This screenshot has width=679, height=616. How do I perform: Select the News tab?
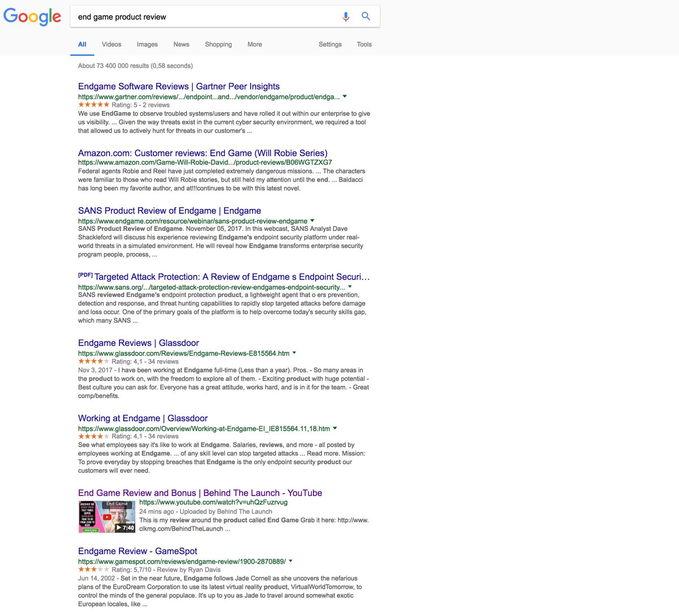181,44
